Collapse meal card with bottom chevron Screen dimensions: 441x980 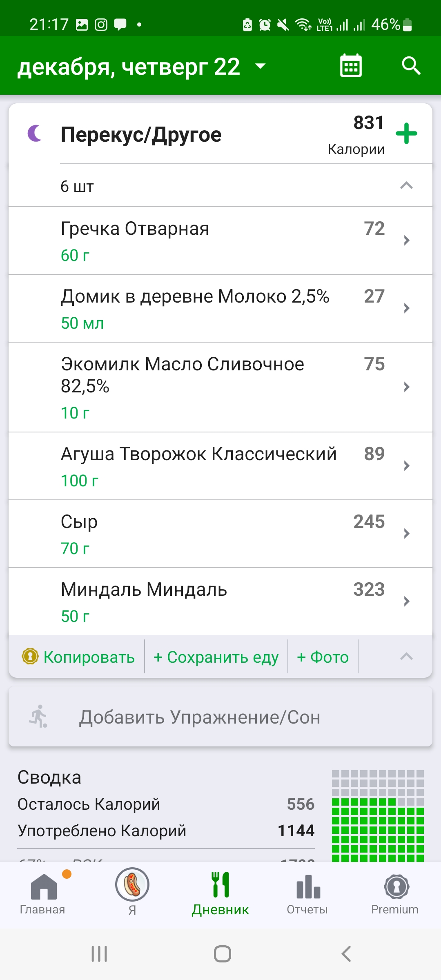[406, 657]
